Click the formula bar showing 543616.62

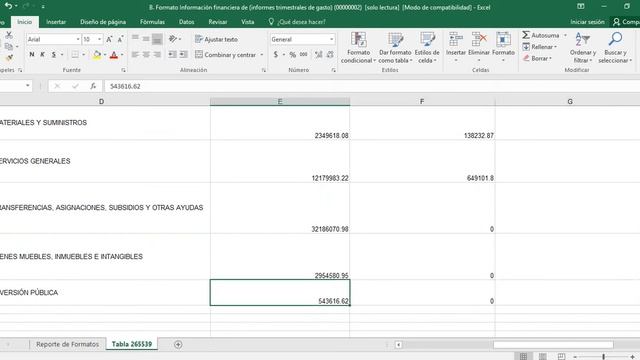click(371, 86)
